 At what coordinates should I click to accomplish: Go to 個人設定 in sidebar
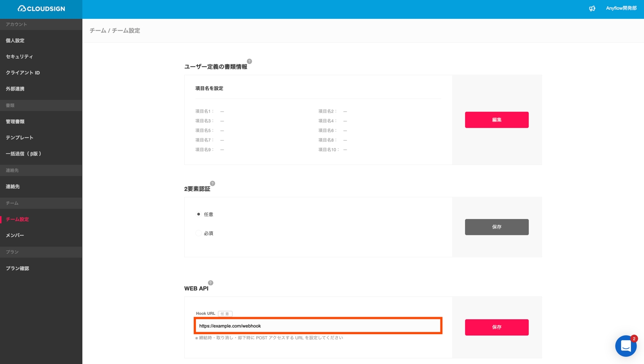(x=15, y=41)
